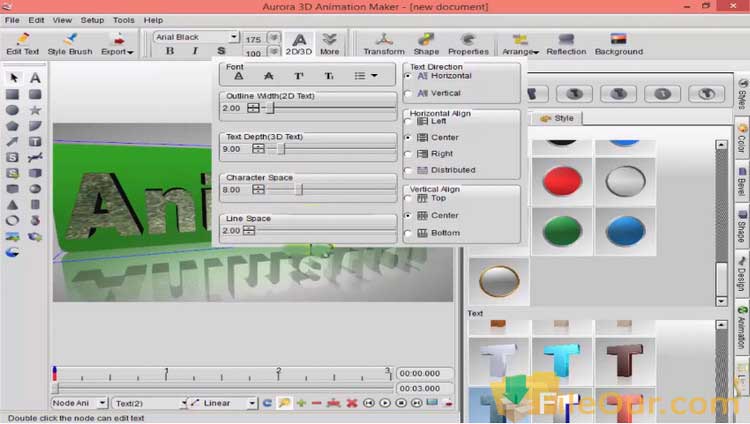Select Vertical text direction
750x424 pixels.
tap(408, 93)
